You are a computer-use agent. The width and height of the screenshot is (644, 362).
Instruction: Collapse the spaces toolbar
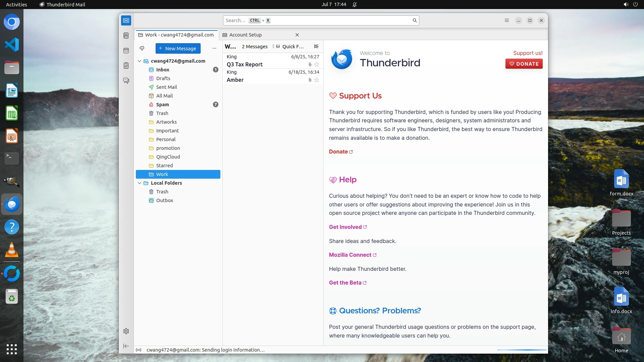click(x=126, y=346)
